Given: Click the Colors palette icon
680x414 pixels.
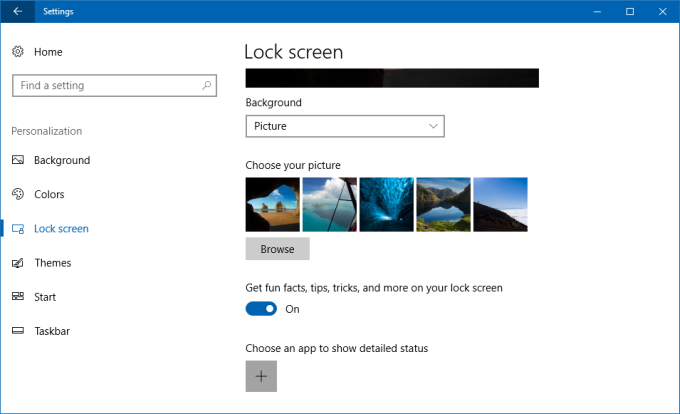Looking at the screenshot, I should click(x=18, y=194).
